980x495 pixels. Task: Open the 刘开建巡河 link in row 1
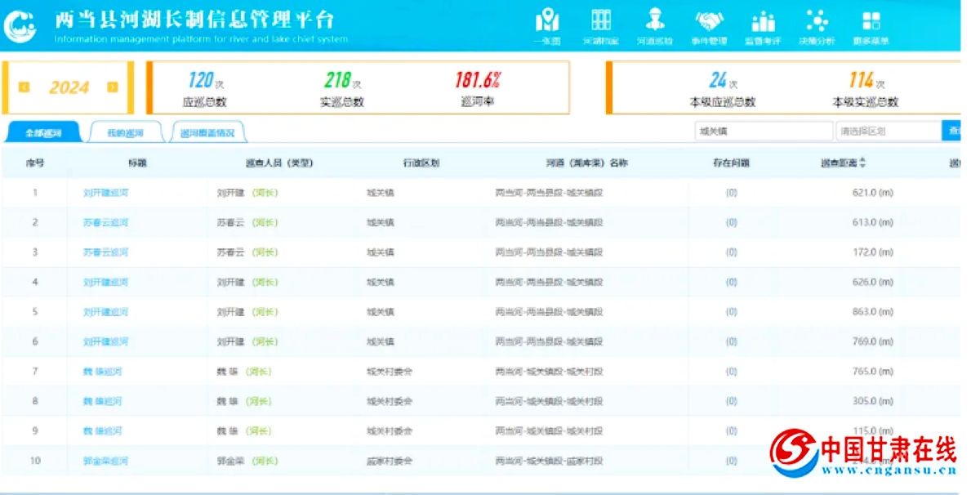click(105, 193)
